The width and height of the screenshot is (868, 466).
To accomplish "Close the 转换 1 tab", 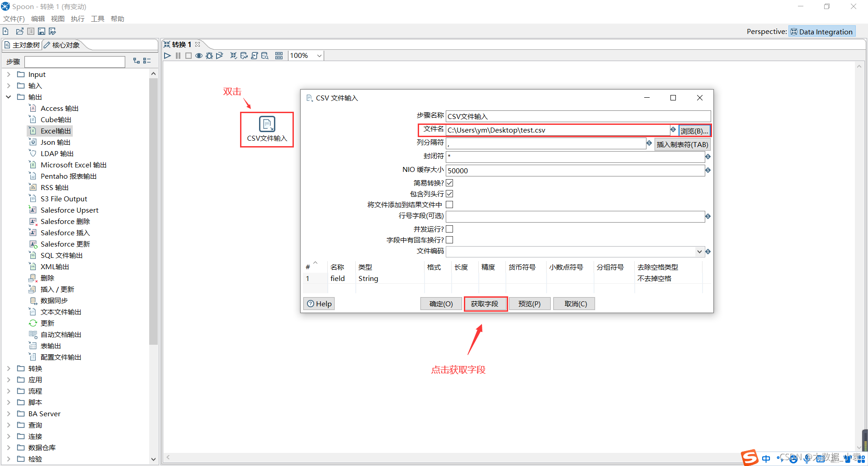I will click(x=198, y=44).
